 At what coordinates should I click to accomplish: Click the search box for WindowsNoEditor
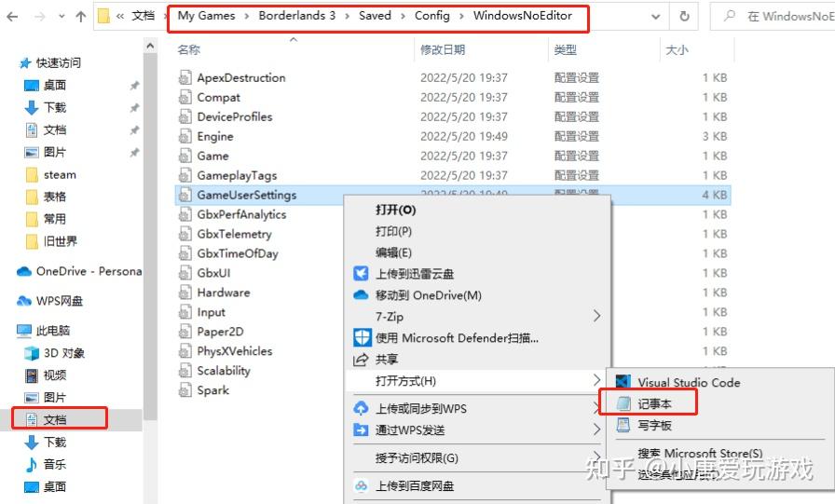point(774,17)
